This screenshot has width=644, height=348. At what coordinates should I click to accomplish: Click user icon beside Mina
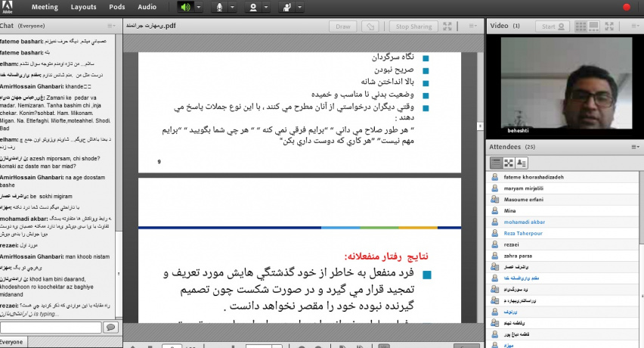[x=495, y=211]
